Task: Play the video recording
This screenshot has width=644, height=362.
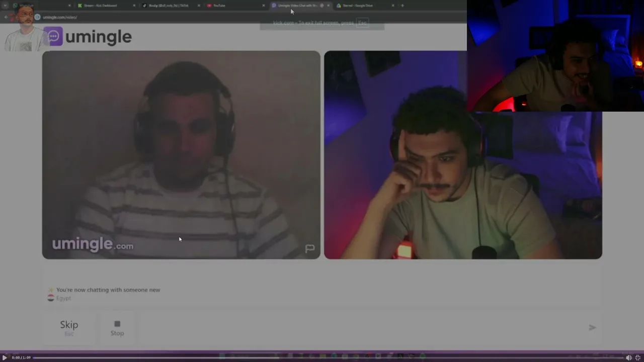Action: pyautogui.click(x=5, y=357)
